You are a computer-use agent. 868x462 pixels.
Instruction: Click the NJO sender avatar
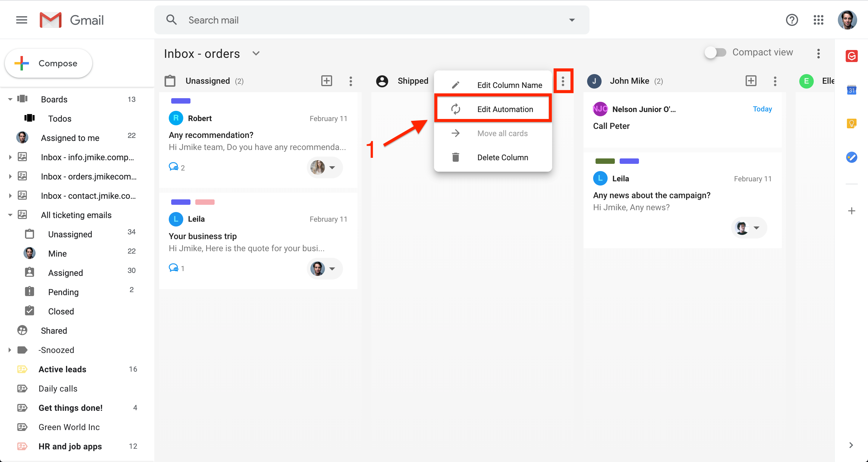pos(600,109)
